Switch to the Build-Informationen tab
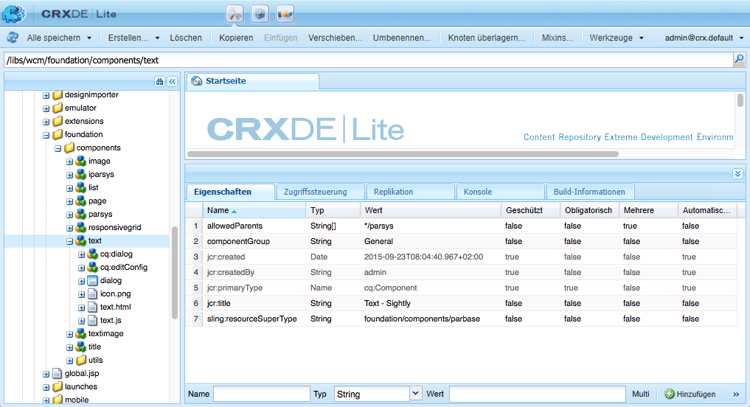750x407 pixels. pyautogui.click(x=590, y=192)
